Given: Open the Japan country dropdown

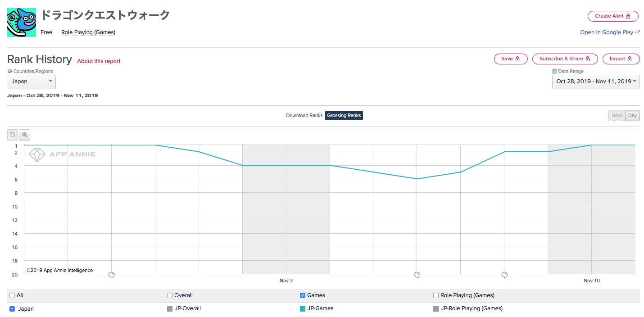Looking at the screenshot, I should coord(32,82).
